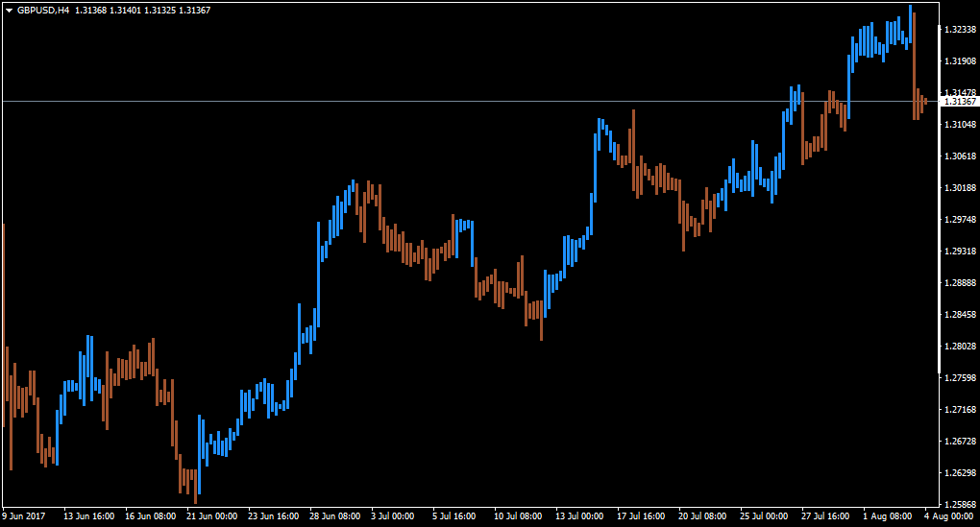Click the 3 Jul 00:00 time label
The height and width of the screenshot is (527, 980).
coord(393,516)
